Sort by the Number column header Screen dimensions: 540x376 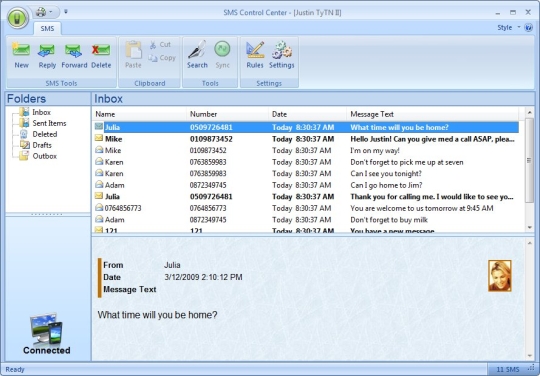point(227,114)
